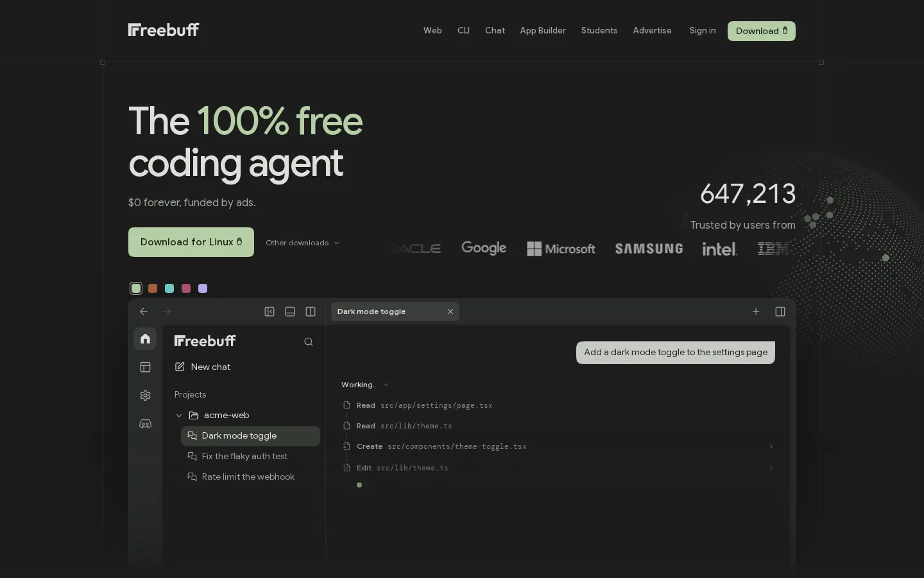Screen dimensions: 924x578
Task: Expand the Other downloads dropdown
Action: pos(303,243)
